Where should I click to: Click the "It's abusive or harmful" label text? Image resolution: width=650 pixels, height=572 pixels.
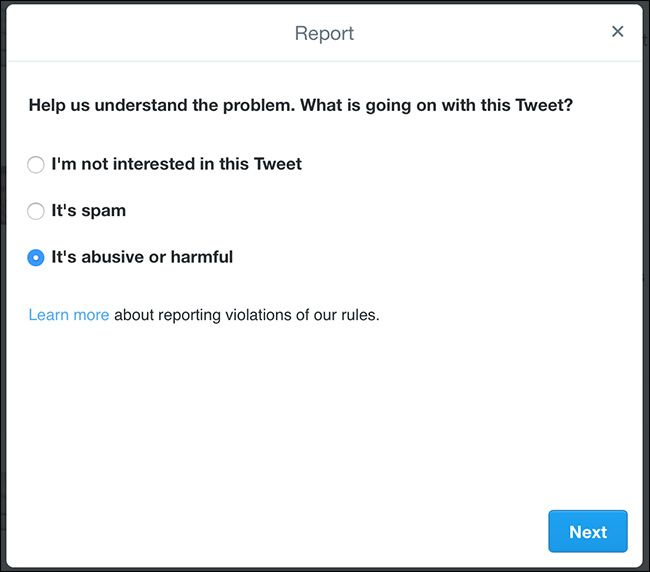tap(141, 257)
